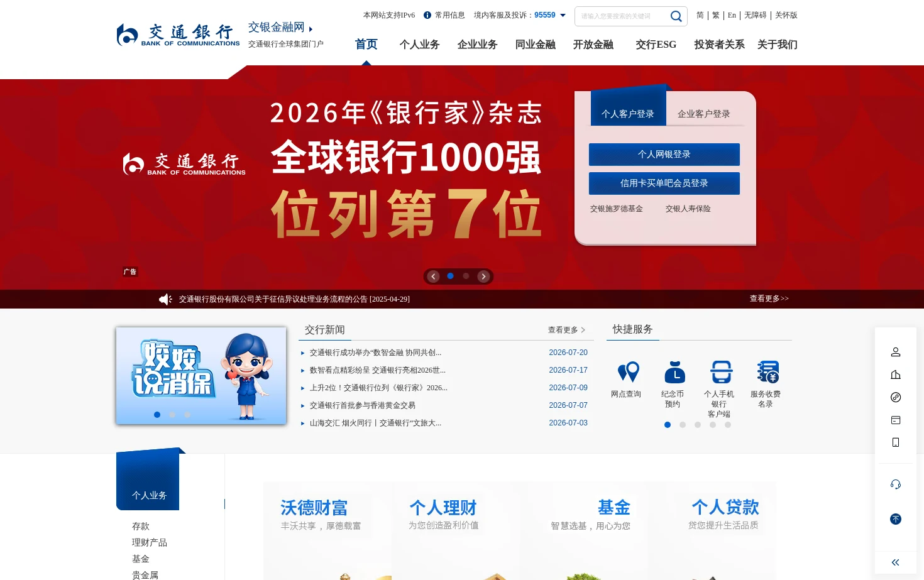Viewport: 924px width, 580px height.
Task: Open 企业业务 navigation menu
Action: coord(477,45)
